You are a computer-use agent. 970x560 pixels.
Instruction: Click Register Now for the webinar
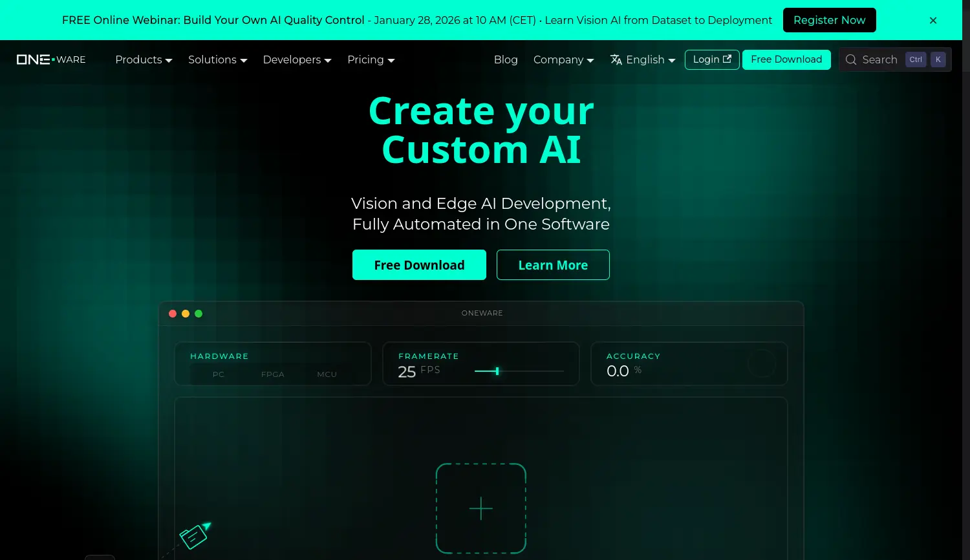coord(829,20)
